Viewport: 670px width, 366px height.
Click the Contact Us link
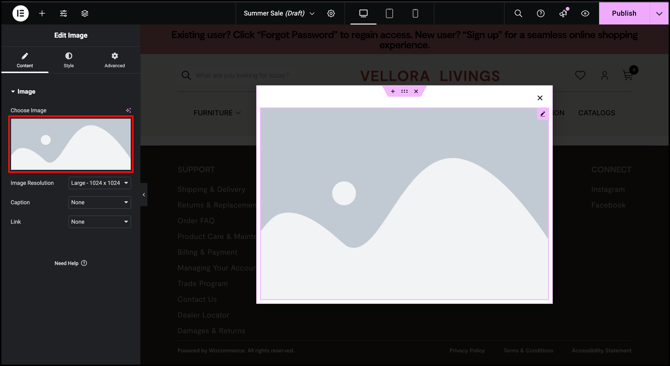(x=197, y=299)
